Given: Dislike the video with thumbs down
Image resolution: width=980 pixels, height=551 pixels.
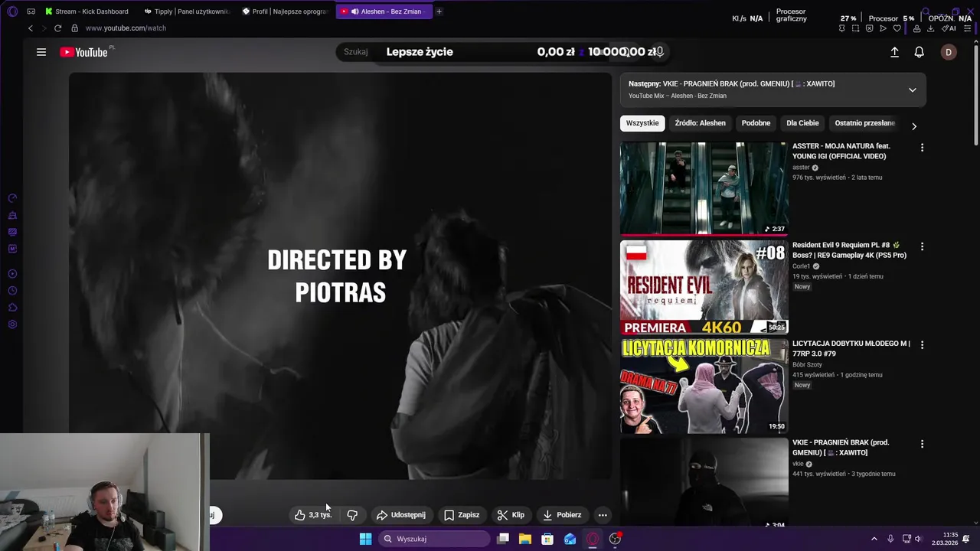Looking at the screenshot, I should [352, 515].
